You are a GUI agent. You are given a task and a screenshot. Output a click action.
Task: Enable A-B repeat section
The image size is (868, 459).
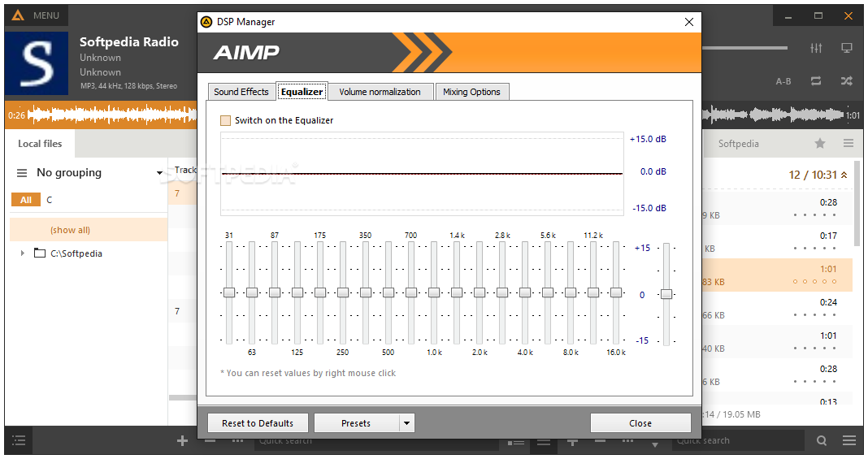point(783,81)
